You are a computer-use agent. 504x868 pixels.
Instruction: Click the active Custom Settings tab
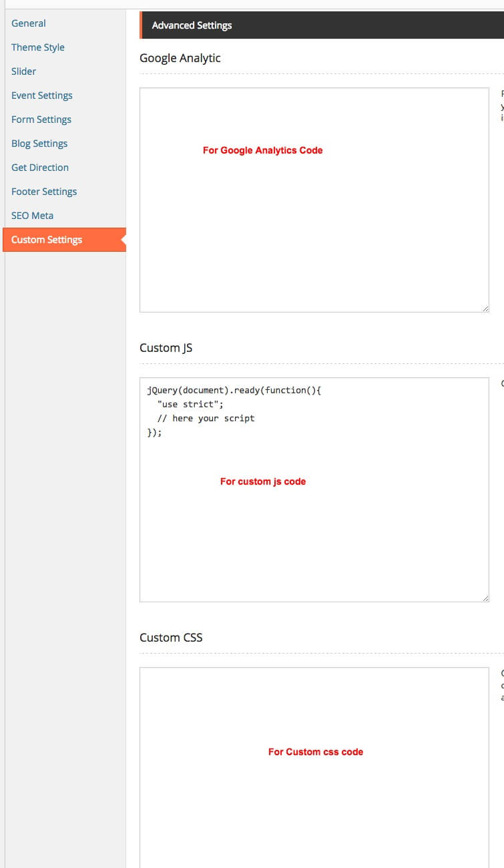point(47,240)
